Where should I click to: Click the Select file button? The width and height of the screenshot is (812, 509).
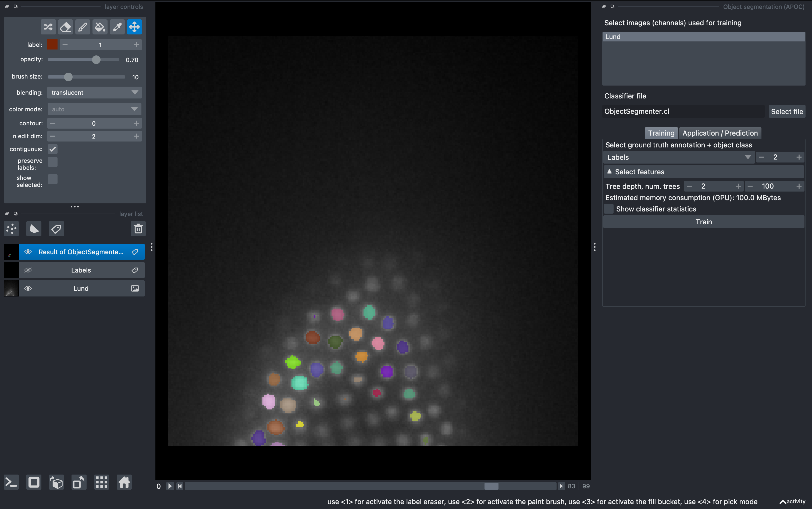coord(786,111)
